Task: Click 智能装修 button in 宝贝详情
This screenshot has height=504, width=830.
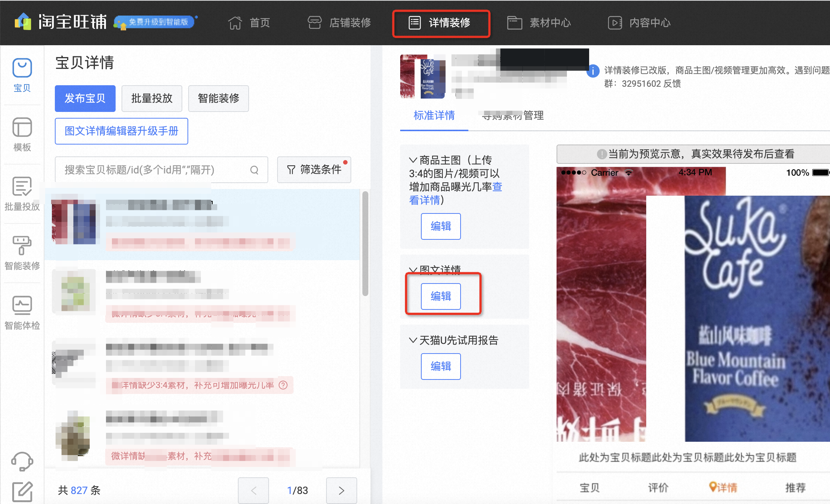Action: pos(219,98)
